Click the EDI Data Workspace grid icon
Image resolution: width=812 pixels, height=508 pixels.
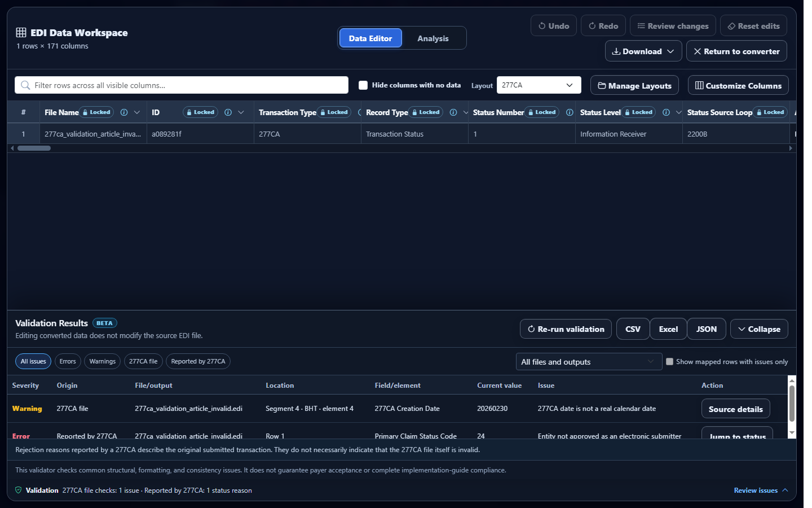[21, 33]
